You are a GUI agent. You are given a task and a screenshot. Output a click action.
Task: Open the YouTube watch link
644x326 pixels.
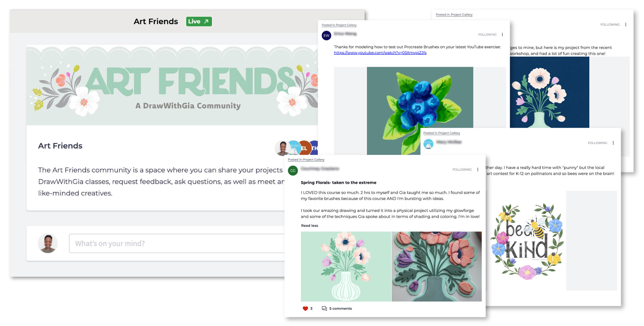[380, 53]
